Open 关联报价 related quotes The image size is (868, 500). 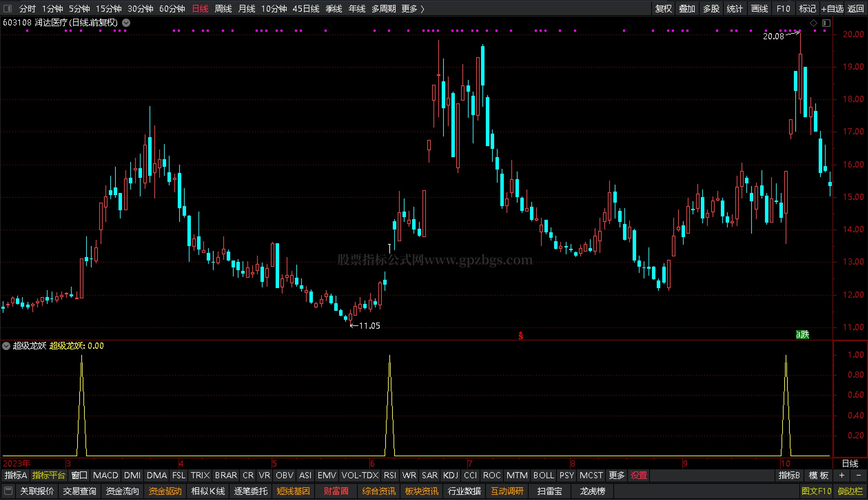pyautogui.click(x=37, y=491)
